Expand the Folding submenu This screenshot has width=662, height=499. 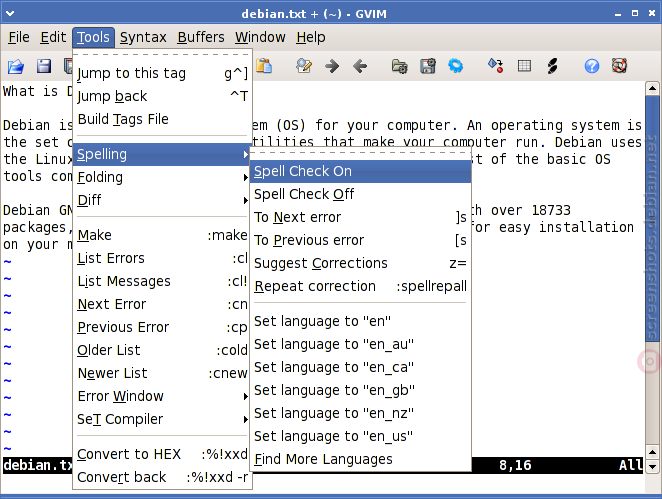(163, 177)
